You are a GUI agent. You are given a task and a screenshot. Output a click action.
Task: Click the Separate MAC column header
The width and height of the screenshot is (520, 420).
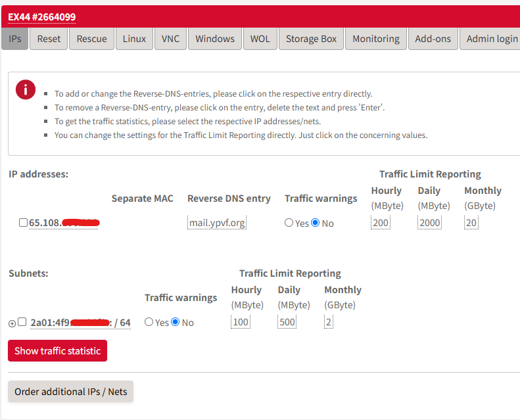pyautogui.click(x=142, y=198)
